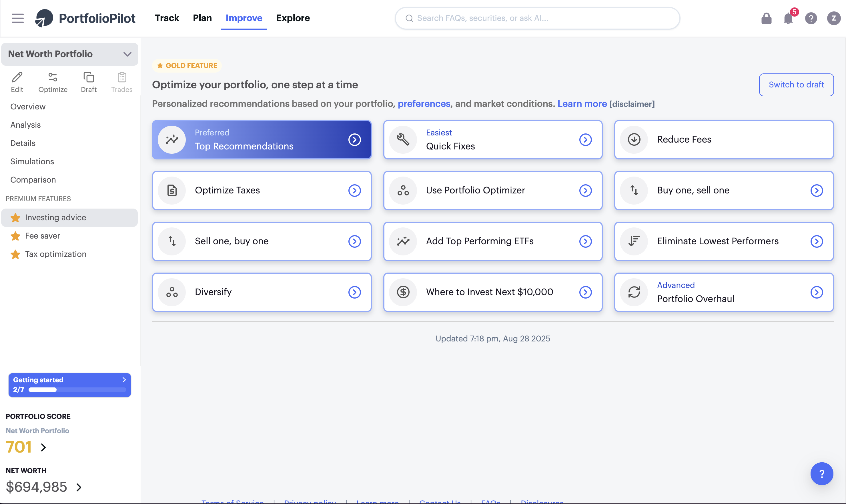Viewport: 846px width, 504px height.
Task: Click the Reduce Fees card title
Action: click(684, 140)
